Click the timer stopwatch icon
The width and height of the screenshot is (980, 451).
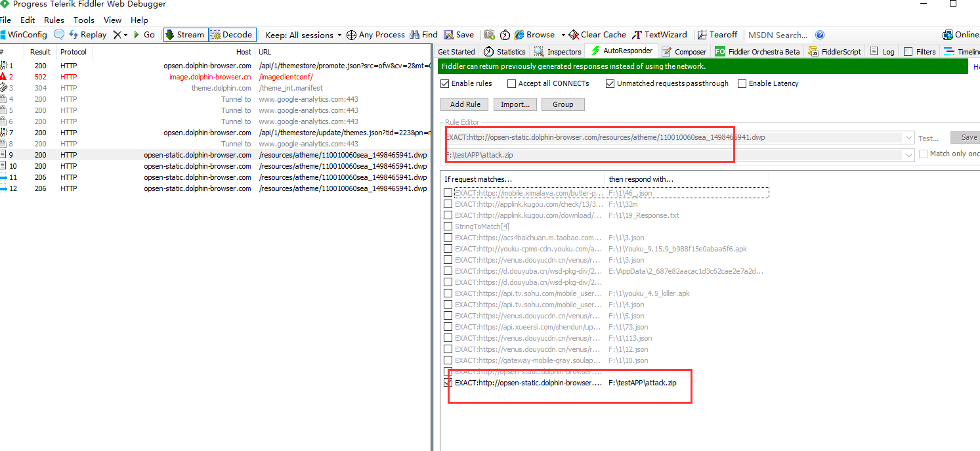(505, 35)
